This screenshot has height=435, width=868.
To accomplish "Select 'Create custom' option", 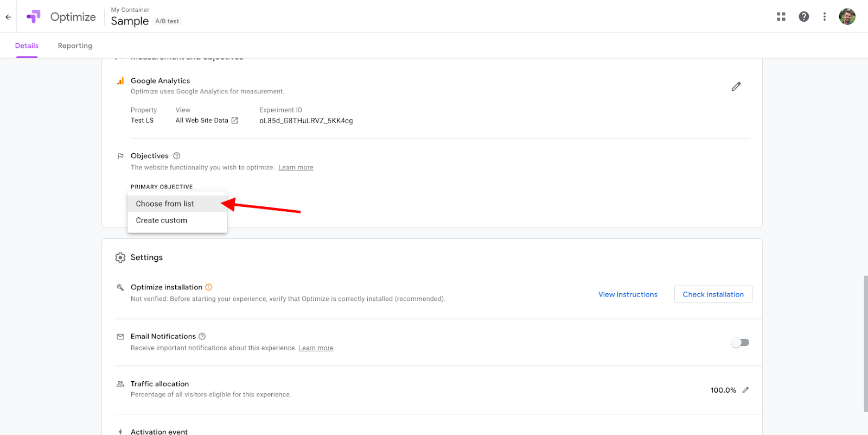I will pos(162,220).
